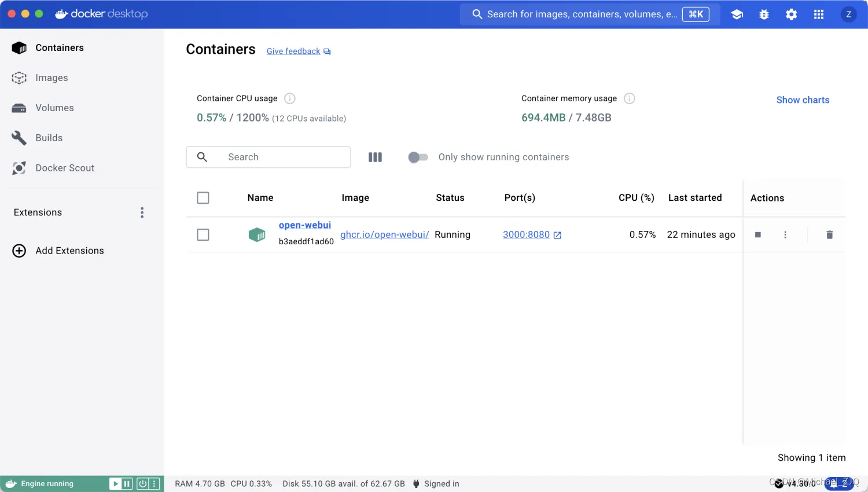
Task: Click Show charts link
Action: click(x=803, y=100)
